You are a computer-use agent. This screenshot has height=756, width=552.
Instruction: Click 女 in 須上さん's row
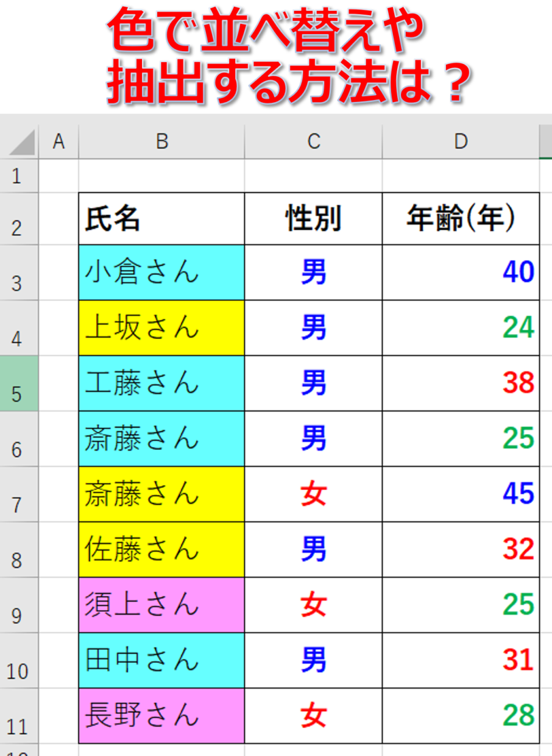pos(314,605)
